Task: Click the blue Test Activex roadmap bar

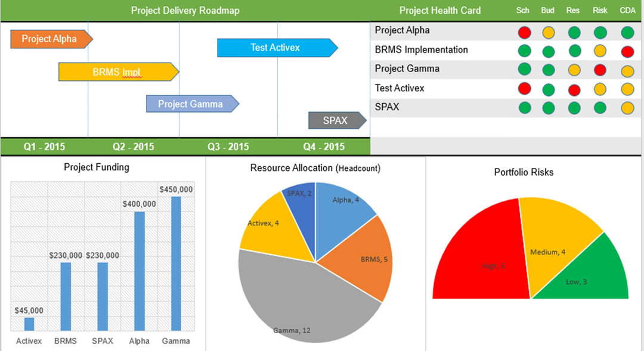Action: pyautogui.click(x=276, y=48)
